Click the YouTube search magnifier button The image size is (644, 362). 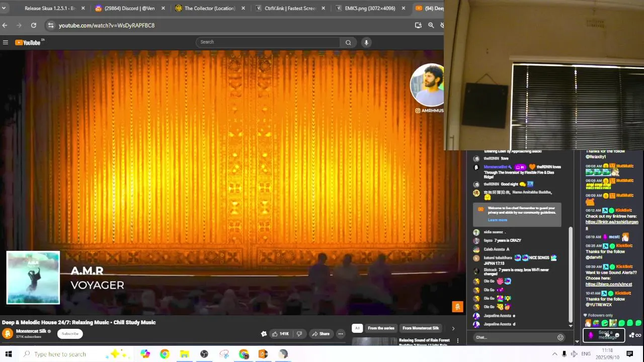pos(348,42)
